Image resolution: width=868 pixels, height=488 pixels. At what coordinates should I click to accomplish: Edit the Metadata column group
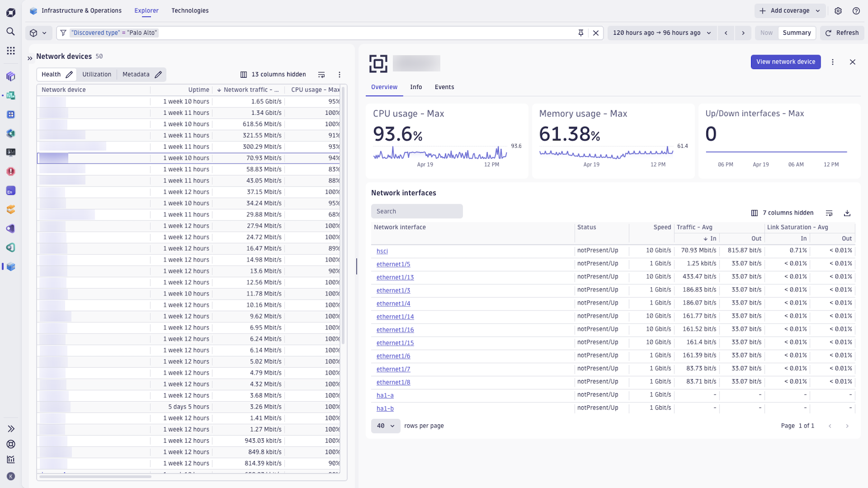(x=158, y=75)
